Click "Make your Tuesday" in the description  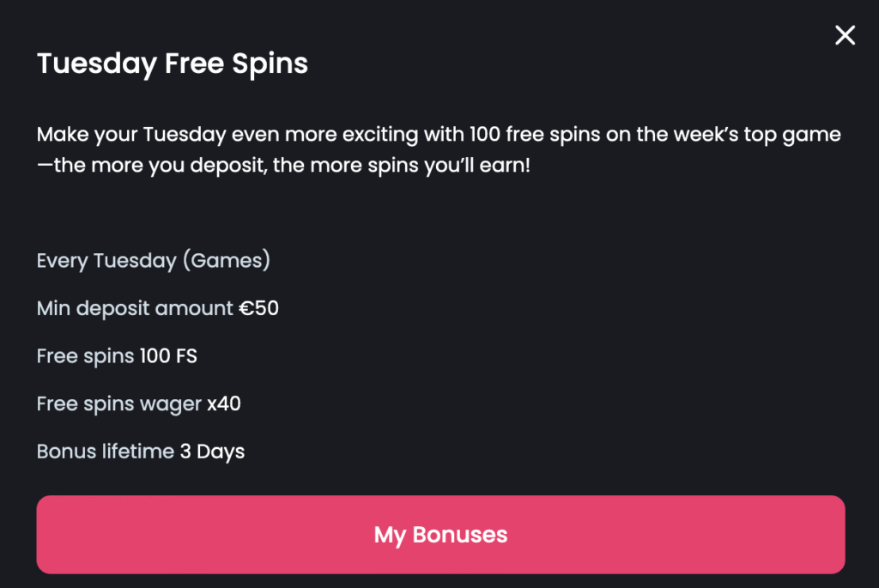(x=106, y=135)
